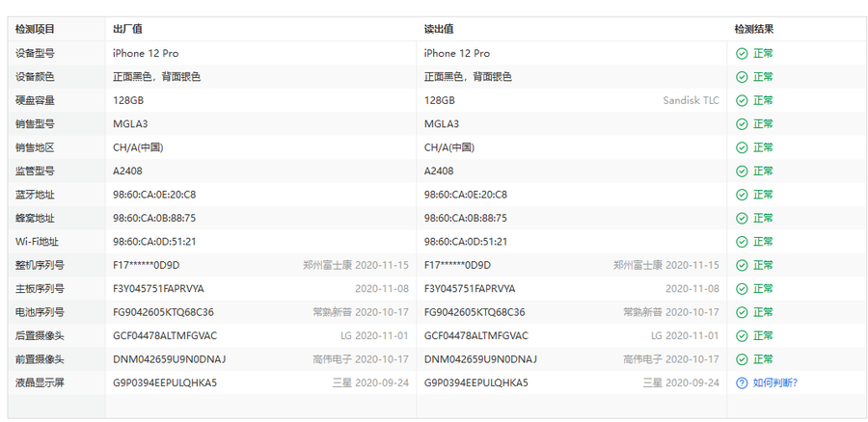Screen dimensions: 868x422
Task: Select the 销售型号 row label
Action: (x=35, y=124)
